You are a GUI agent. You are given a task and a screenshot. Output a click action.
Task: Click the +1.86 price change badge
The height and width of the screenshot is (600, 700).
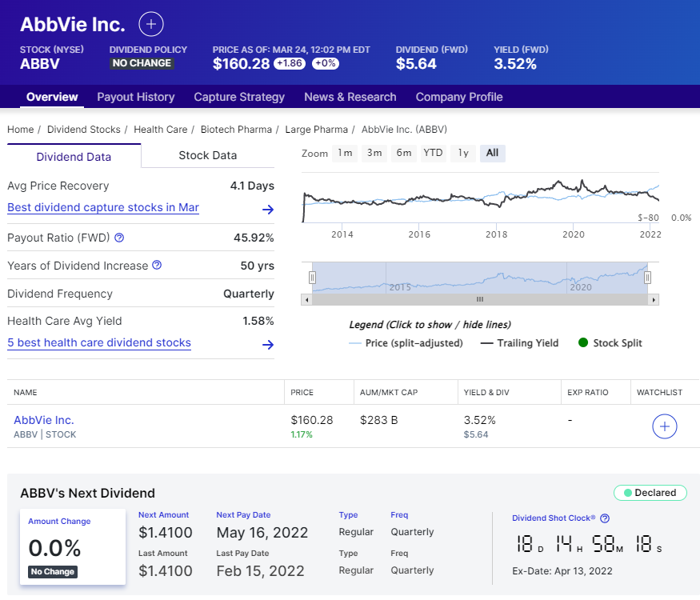point(290,63)
